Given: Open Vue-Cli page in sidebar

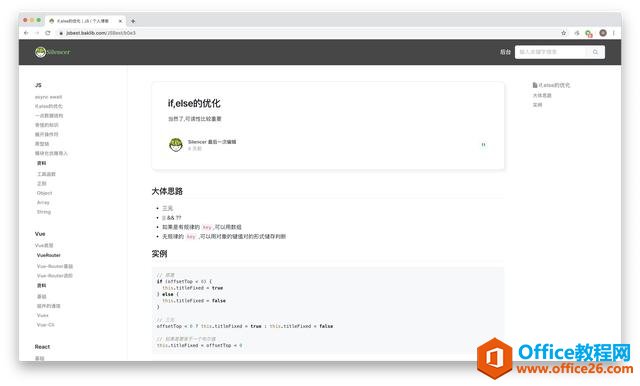Looking at the screenshot, I should pos(45,325).
